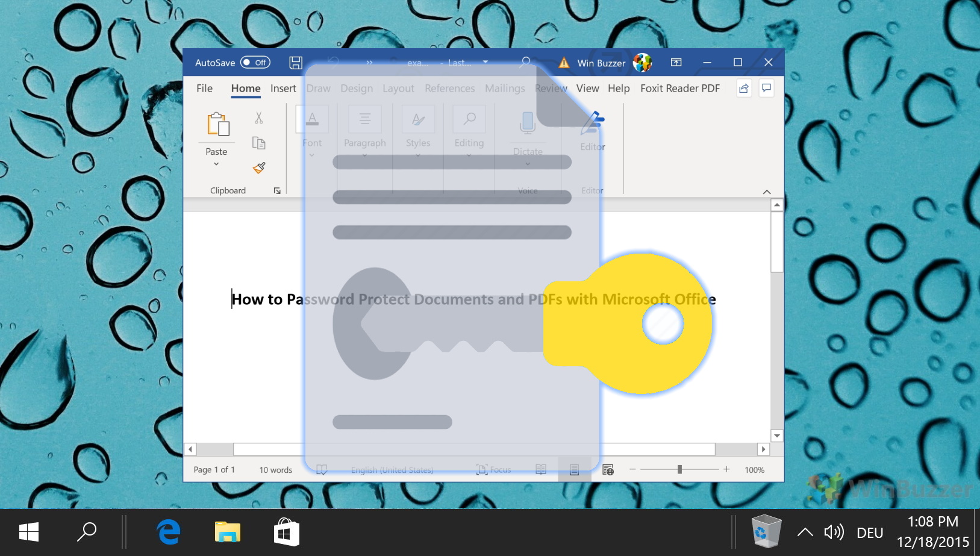Open the File menu

point(204,89)
